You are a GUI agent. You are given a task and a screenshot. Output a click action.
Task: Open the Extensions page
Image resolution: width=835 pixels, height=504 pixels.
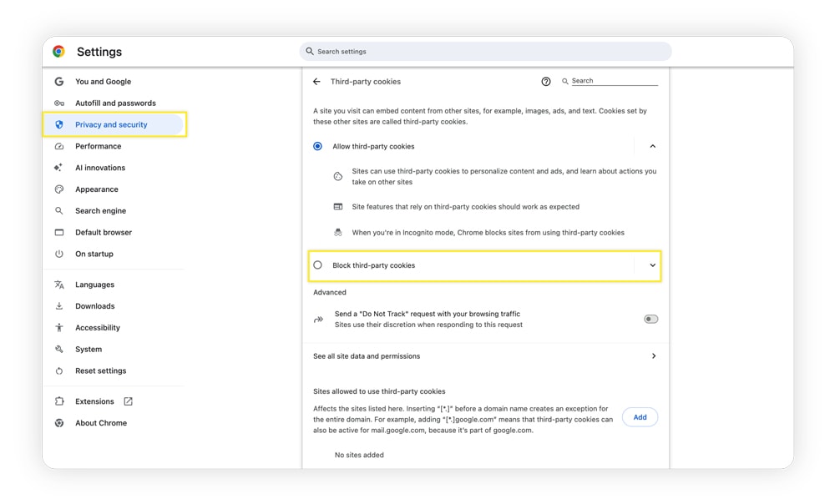[94, 401]
